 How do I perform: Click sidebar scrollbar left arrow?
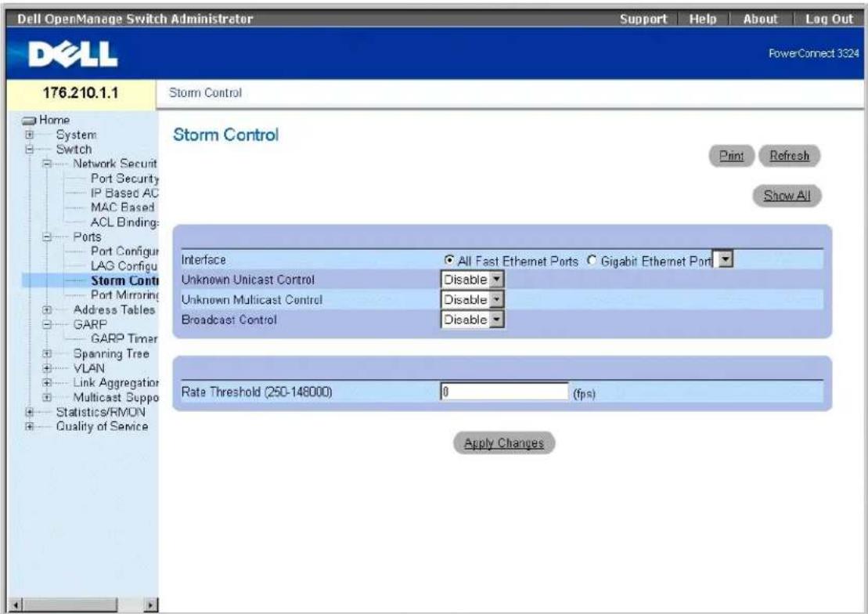coord(16,605)
